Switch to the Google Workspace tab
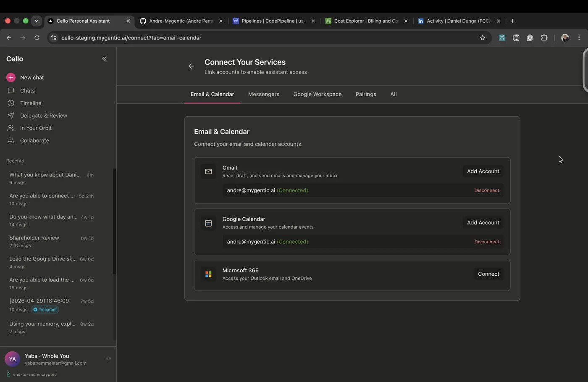Viewport: 588px width, 382px height. 318,94
